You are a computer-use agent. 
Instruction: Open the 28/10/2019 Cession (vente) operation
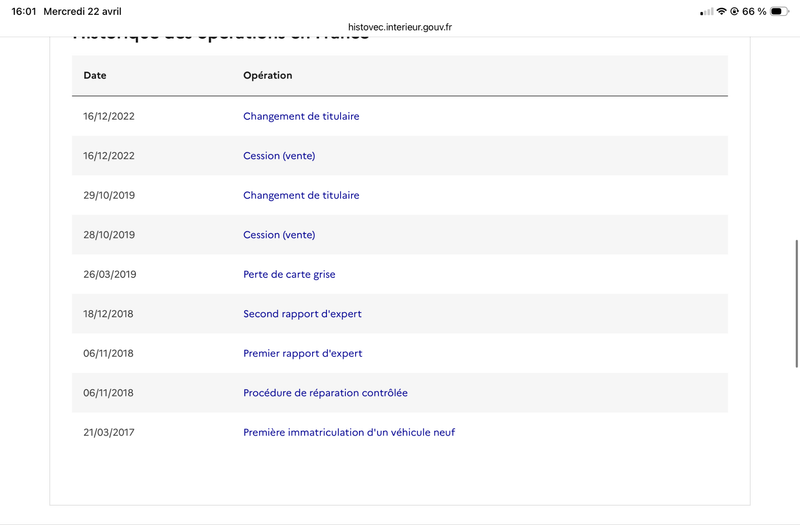[x=279, y=235]
